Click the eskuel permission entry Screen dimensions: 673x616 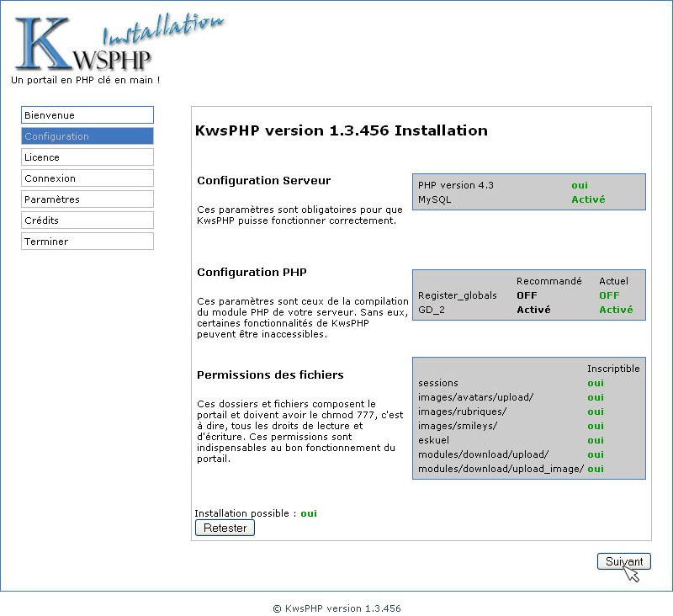click(x=433, y=440)
